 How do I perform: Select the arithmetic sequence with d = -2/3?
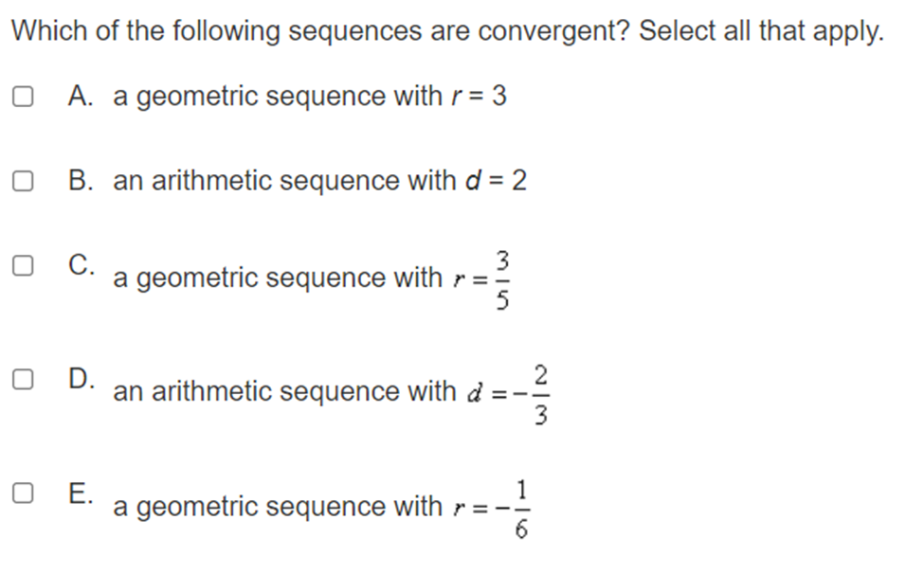(23, 378)
